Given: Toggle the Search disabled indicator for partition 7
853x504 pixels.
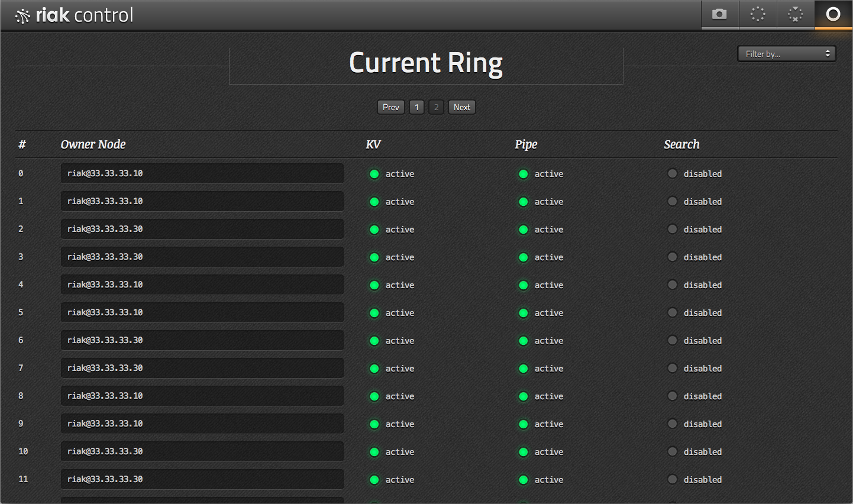Looking at the screenshot, I should 673,368.
